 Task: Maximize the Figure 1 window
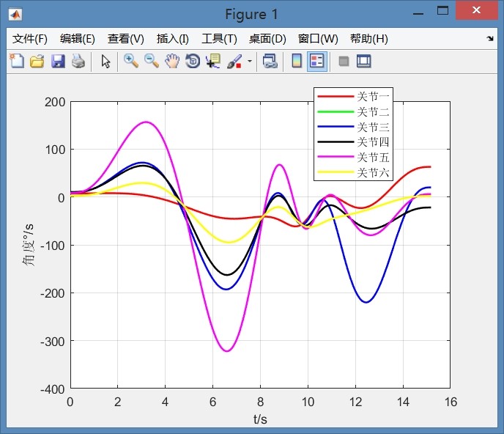[442, 11]
